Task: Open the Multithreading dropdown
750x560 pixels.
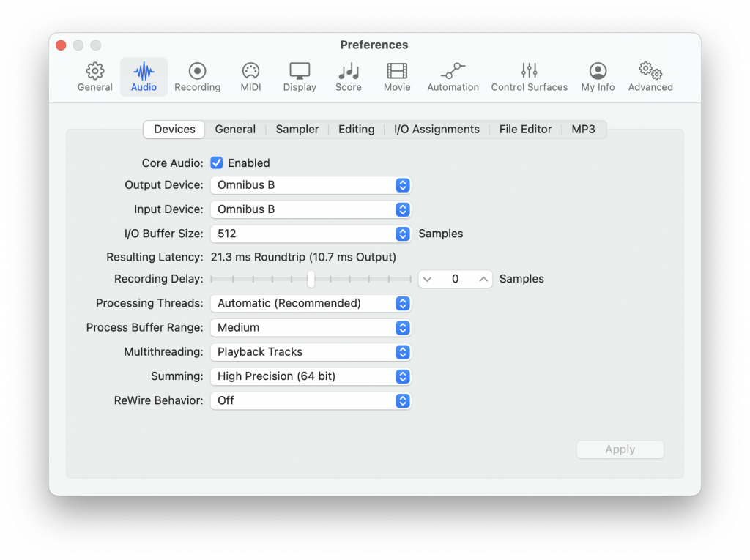Action: 311,352
